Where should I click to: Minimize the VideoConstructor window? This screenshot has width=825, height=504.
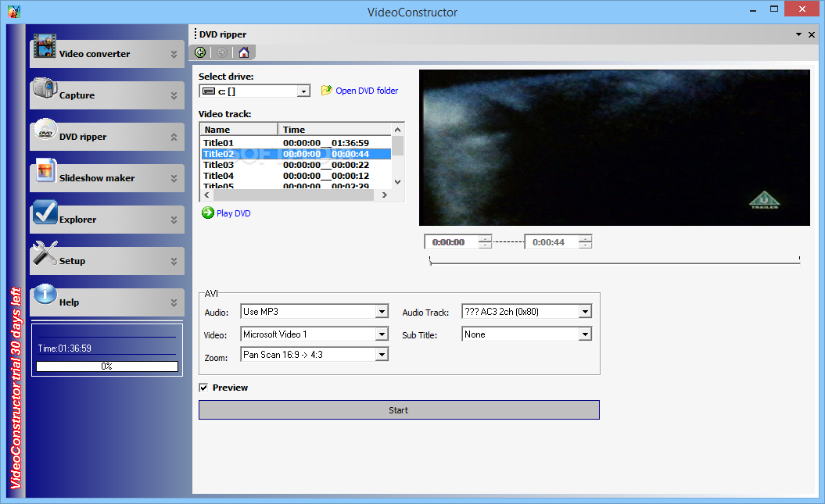[x=753, y=9]
